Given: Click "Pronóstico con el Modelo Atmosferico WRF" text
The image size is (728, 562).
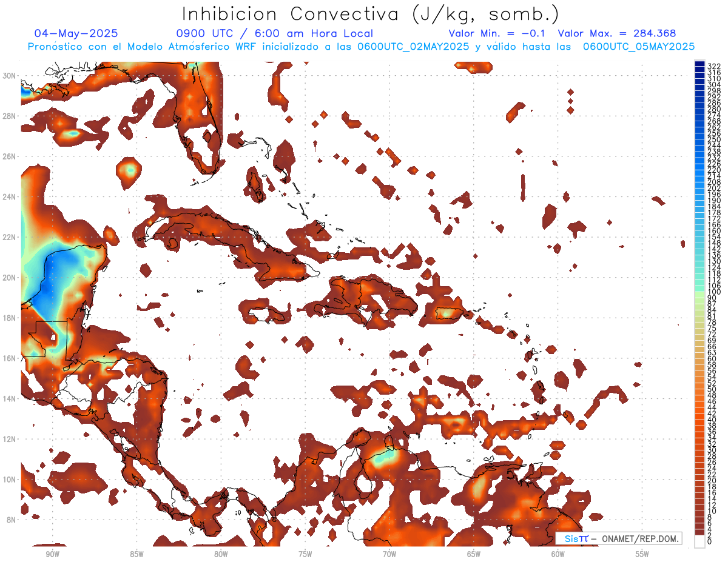Looking at the screenshot, I should click(x=142, y=47).
